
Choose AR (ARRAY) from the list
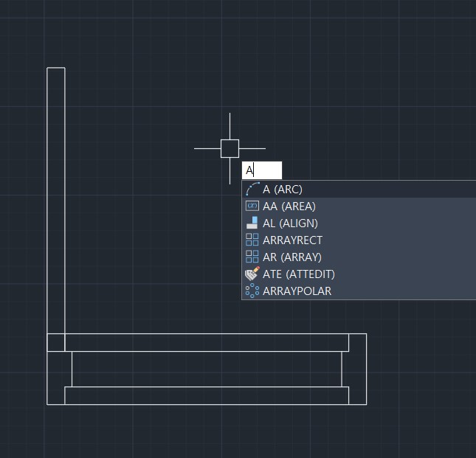pos(359,257)
